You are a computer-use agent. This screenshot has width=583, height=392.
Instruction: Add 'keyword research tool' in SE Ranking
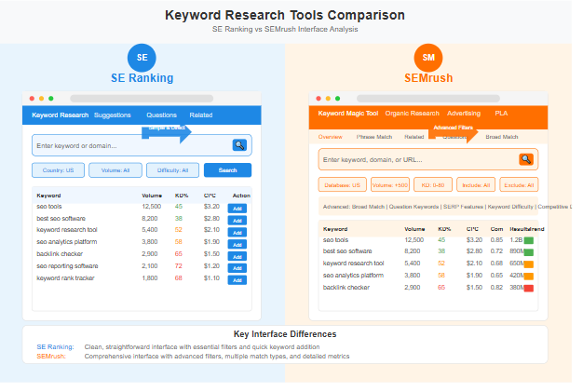click(x=237, y=233)
